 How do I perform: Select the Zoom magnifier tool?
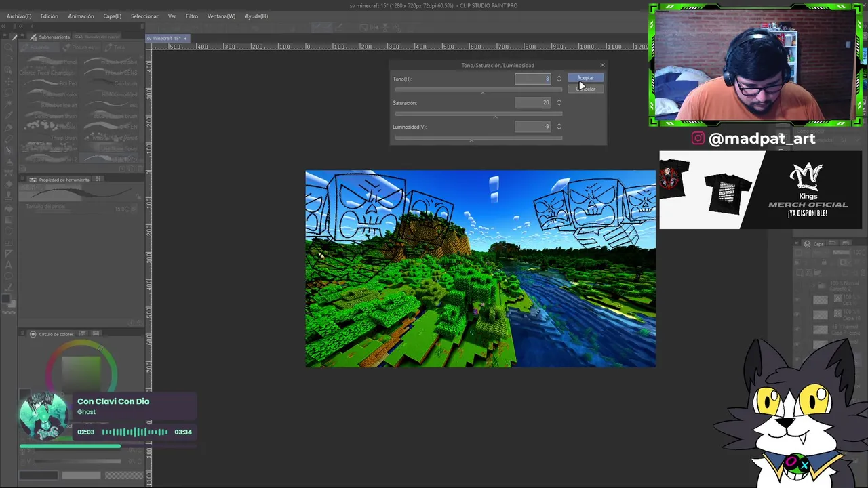click(8, 47)
